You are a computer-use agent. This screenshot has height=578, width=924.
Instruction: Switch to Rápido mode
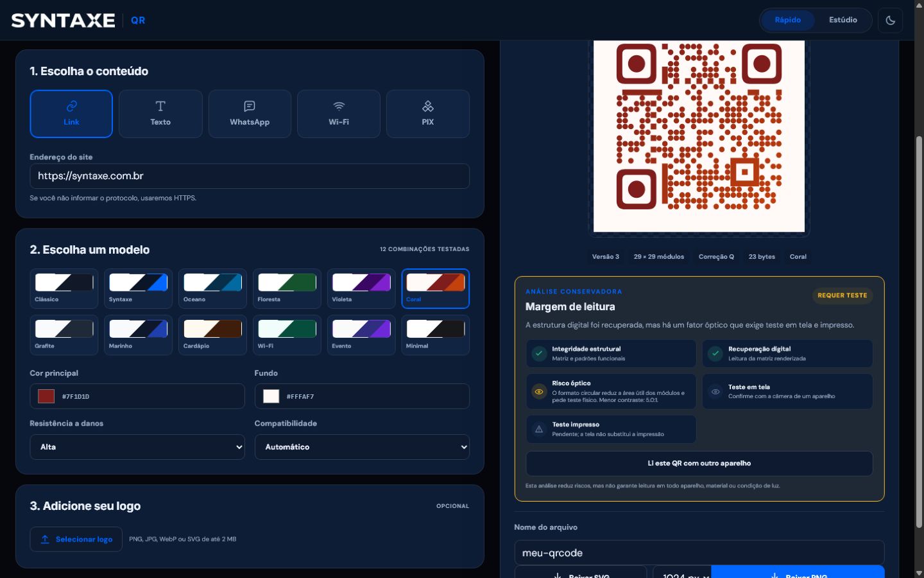pos(787,20)
